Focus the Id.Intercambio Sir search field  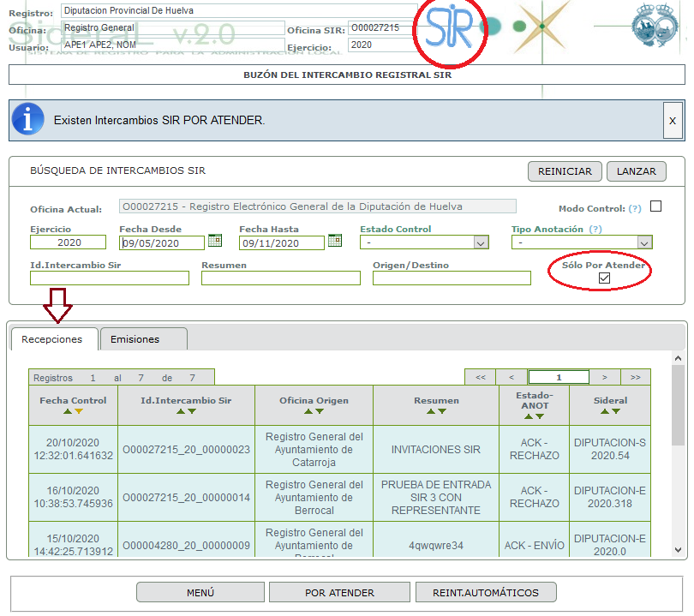click(x=110, y=278)
